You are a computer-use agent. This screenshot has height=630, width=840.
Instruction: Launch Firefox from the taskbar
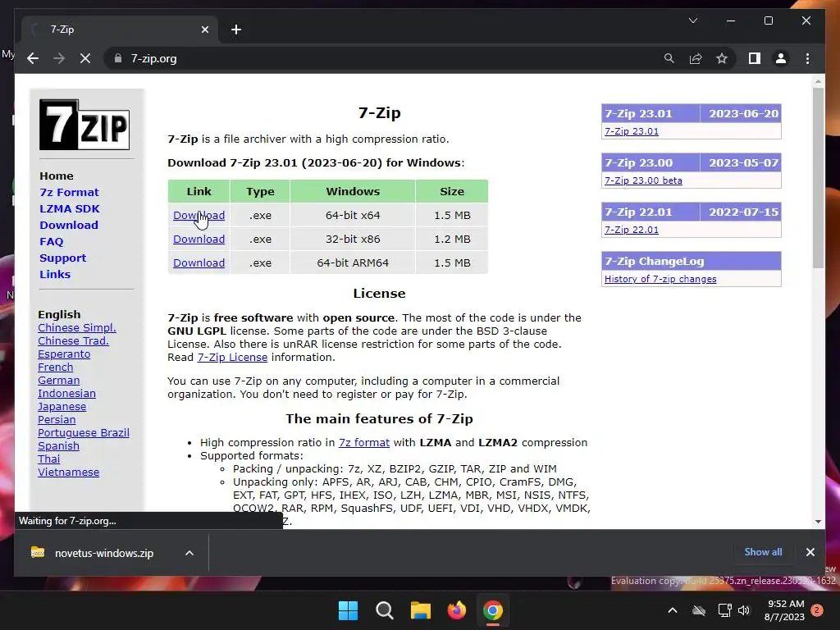(456, 610)
